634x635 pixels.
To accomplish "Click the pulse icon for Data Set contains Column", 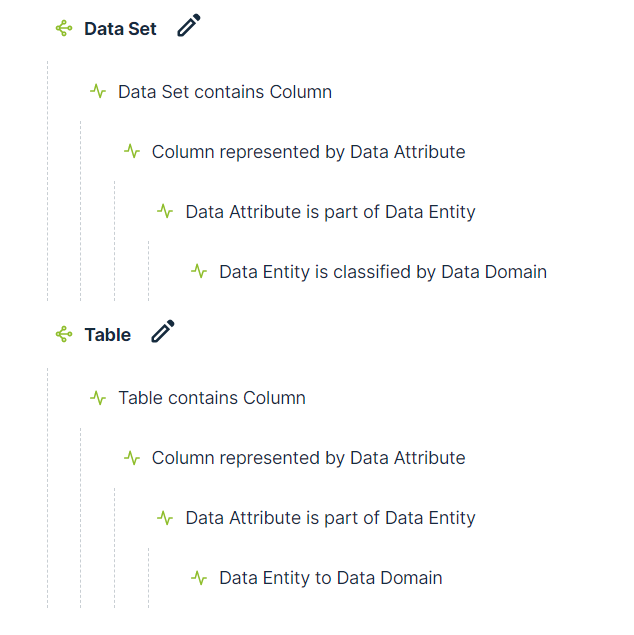I will (x=98, y=92).
